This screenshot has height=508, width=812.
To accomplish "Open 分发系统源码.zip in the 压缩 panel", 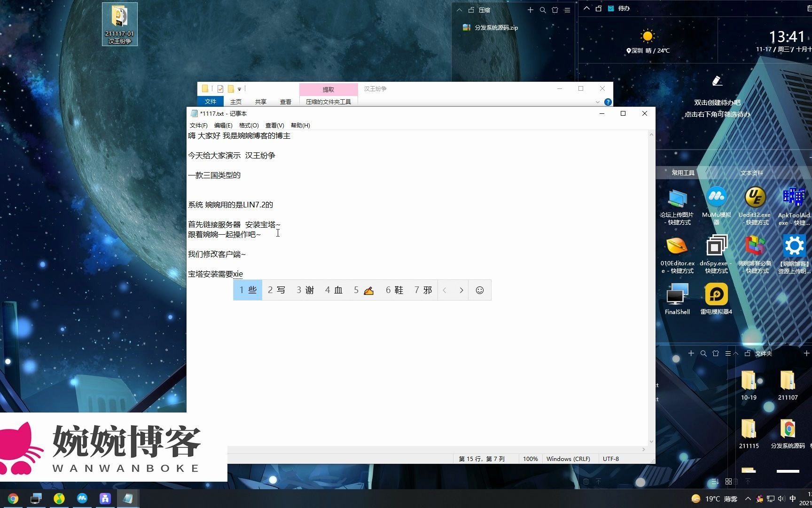I will pos(491,28).
